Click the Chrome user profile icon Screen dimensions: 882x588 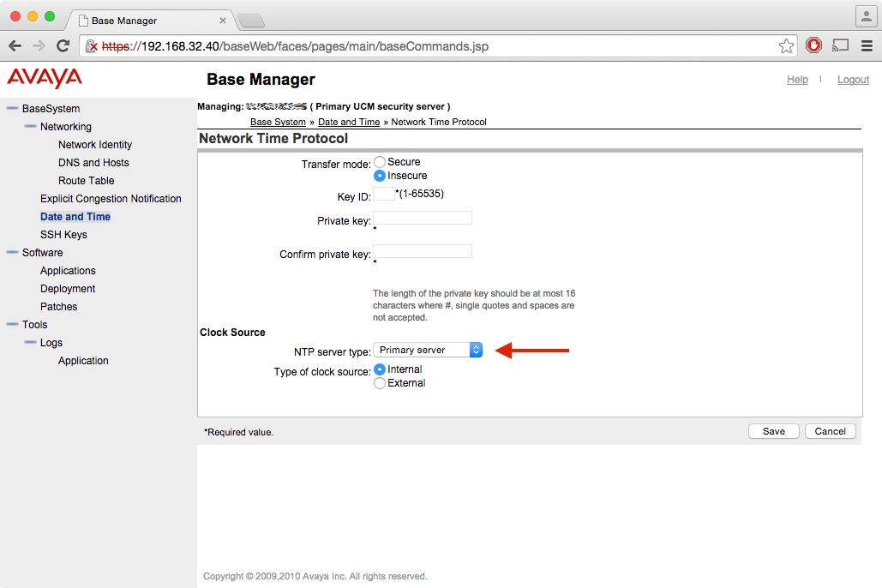[x=867, y=16]
